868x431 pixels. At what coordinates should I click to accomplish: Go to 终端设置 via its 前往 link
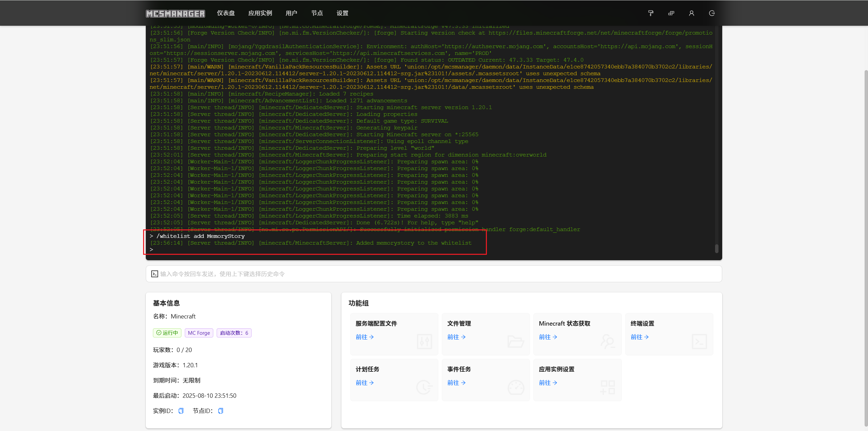click(639, 337)
